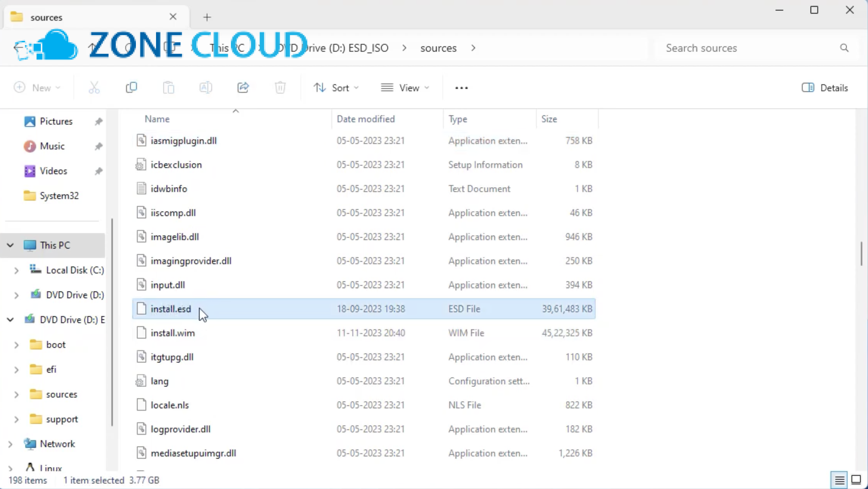Open System32 folder in sidebar

59,196
